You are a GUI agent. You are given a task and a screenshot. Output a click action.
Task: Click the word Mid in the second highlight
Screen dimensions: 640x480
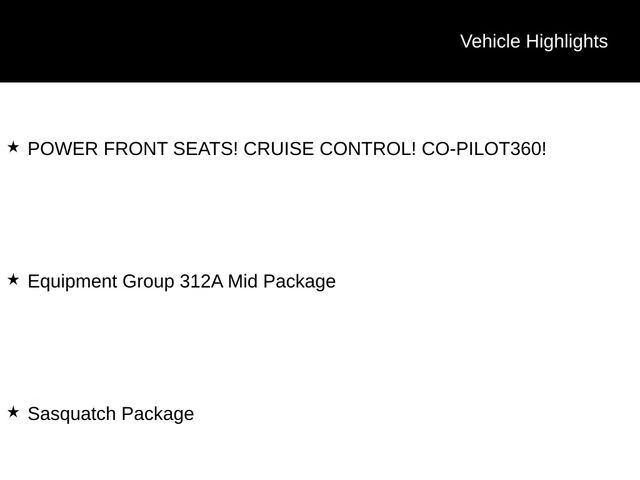(243, 281)
